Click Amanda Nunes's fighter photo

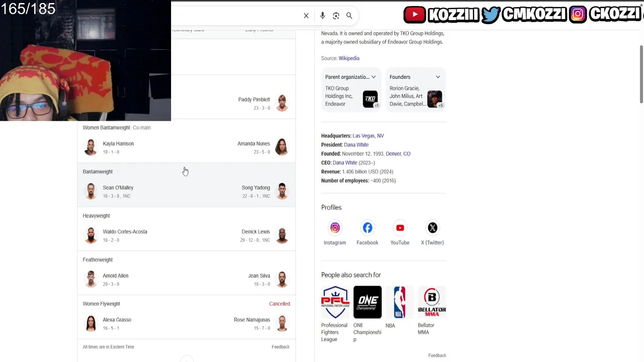[x=282, y=147]
